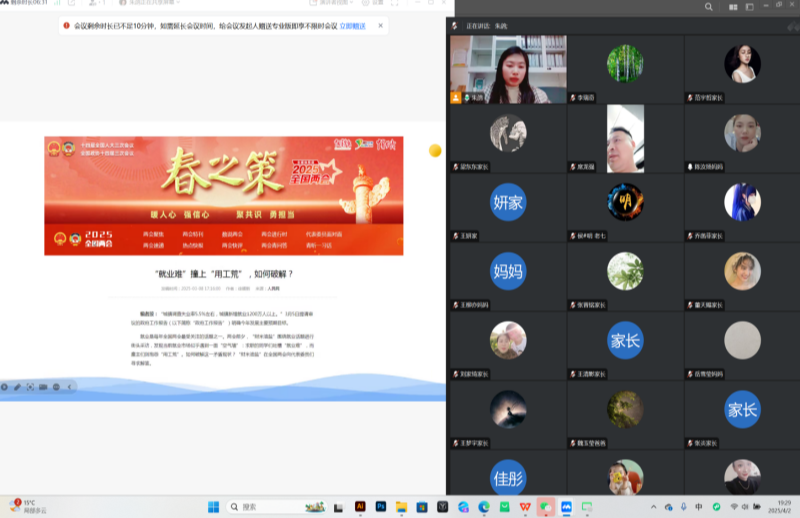Click the camera icon in the floating toolbar

[x=43, y=387]
